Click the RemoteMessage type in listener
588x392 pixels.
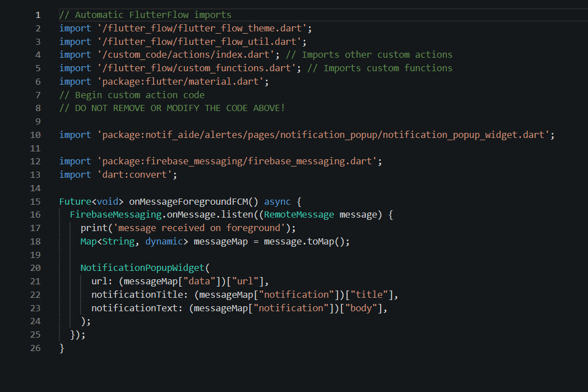coord(299,215)
